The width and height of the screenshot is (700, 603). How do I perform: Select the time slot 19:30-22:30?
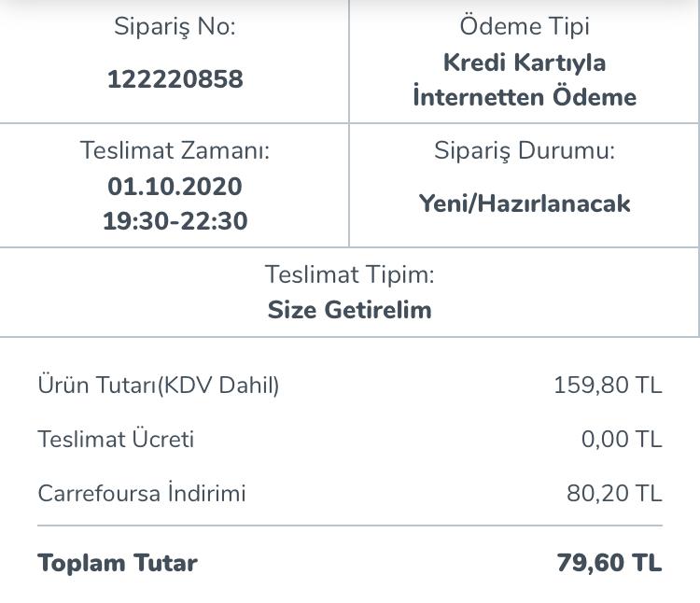coord(175,221)
